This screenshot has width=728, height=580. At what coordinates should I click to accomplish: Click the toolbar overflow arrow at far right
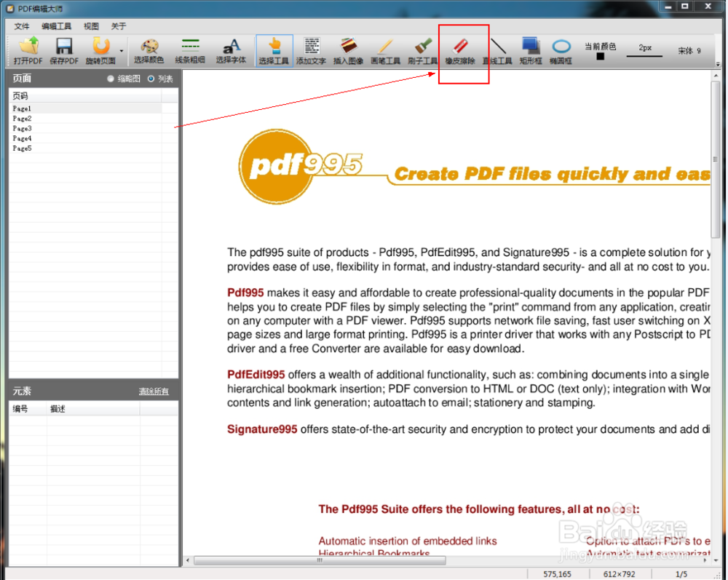[718, 64]
